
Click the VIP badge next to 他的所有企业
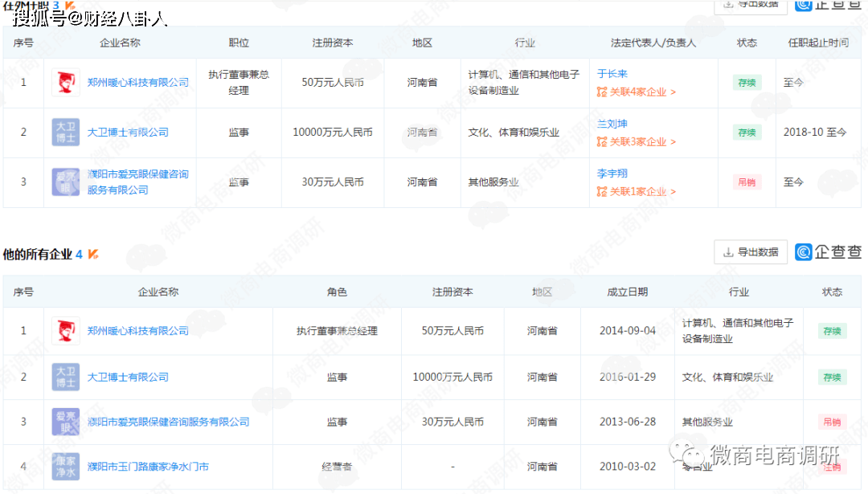[93, 255]
